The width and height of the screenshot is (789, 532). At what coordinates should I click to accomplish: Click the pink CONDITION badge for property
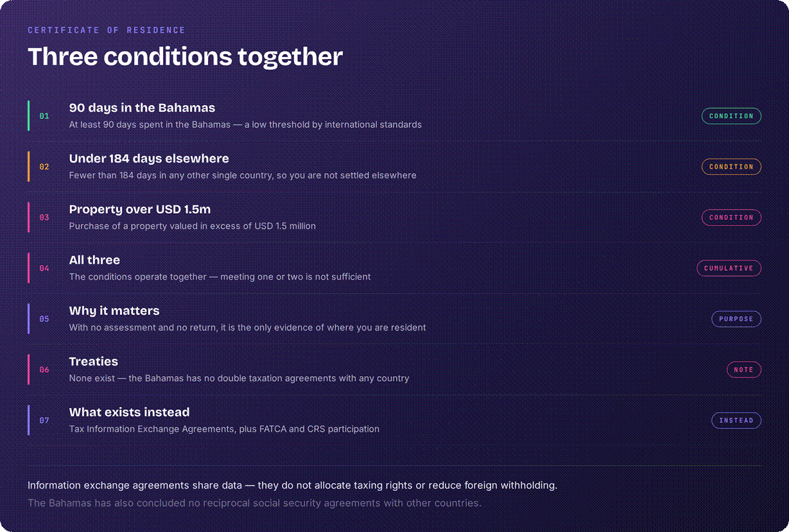tap(731, 218)
